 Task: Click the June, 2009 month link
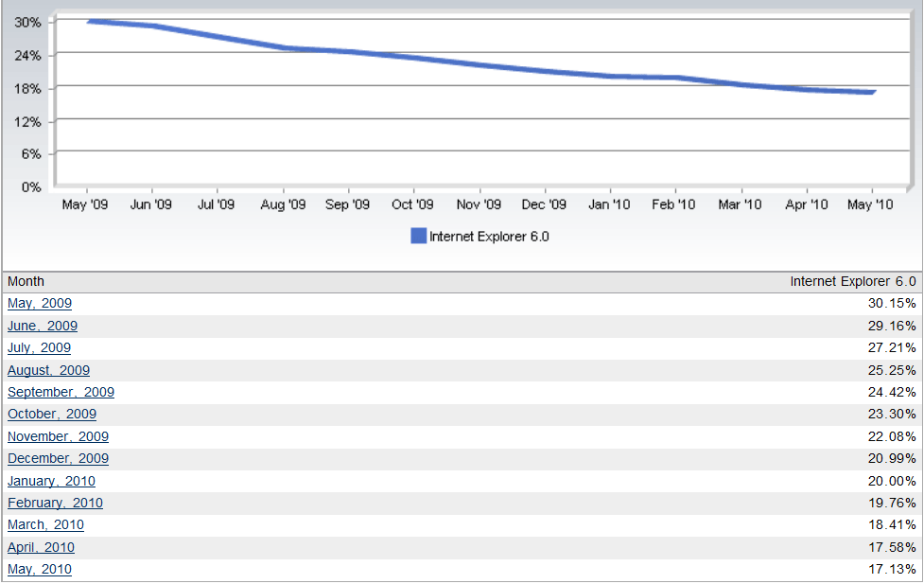tap(43, 326)
